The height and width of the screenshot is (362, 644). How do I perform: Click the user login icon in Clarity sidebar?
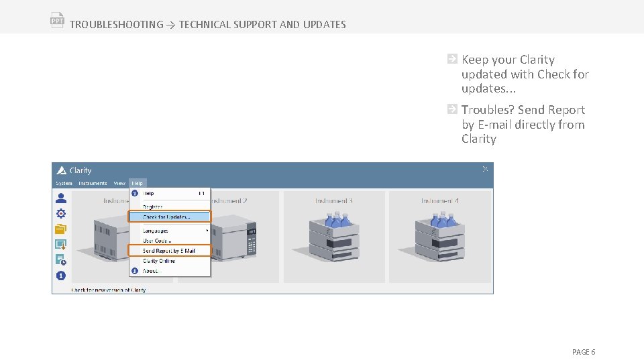[x=61, y=198]
